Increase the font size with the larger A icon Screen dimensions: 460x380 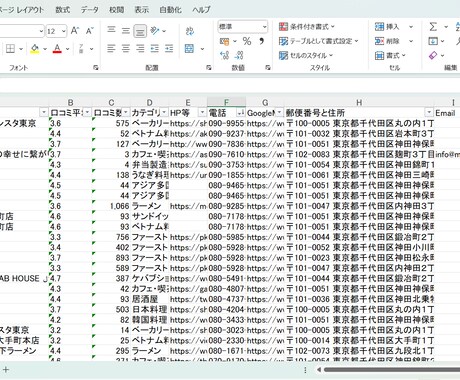click(75, 31)
